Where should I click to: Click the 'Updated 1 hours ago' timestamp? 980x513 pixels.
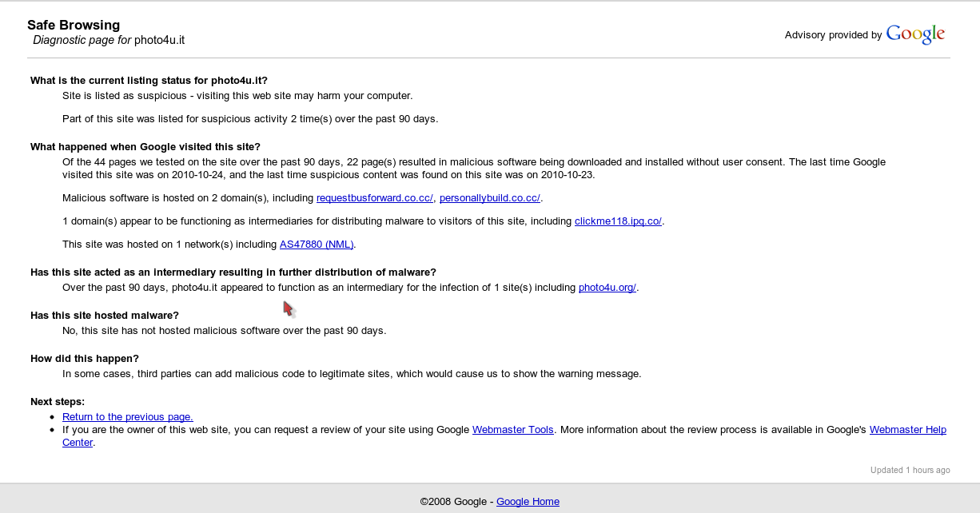click(x=910, y=470)
